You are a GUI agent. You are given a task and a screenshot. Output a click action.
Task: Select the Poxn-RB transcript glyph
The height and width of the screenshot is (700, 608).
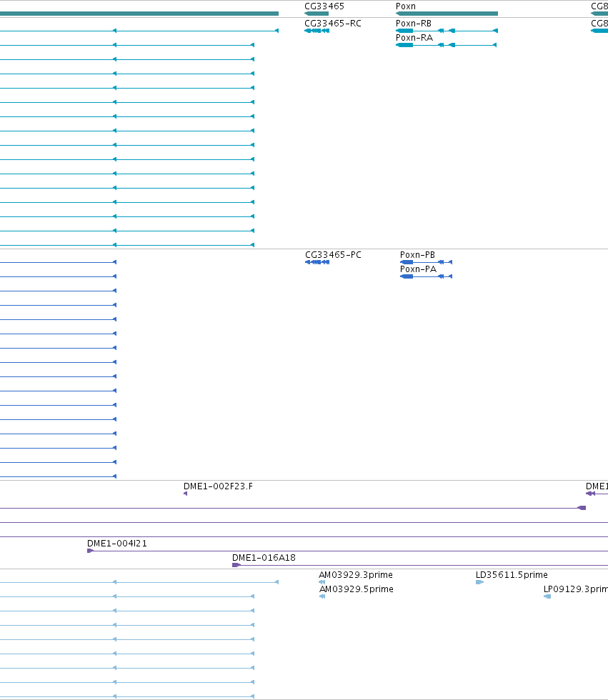[447, 31]
